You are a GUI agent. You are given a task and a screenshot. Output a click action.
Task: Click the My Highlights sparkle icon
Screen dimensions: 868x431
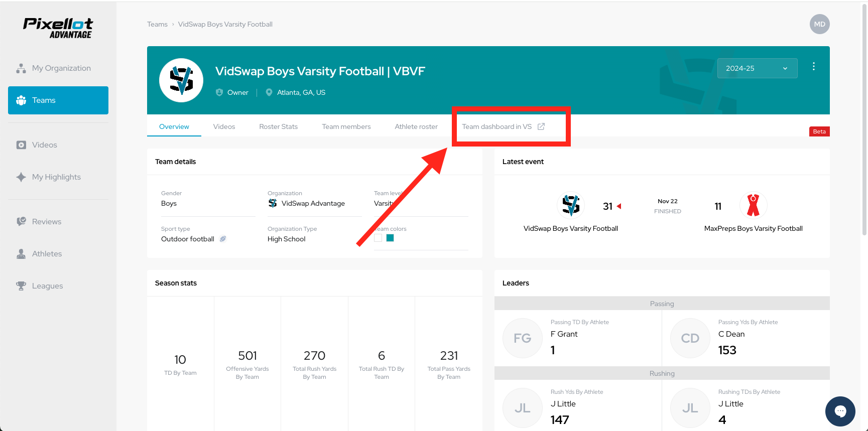(x=21, y=177)
